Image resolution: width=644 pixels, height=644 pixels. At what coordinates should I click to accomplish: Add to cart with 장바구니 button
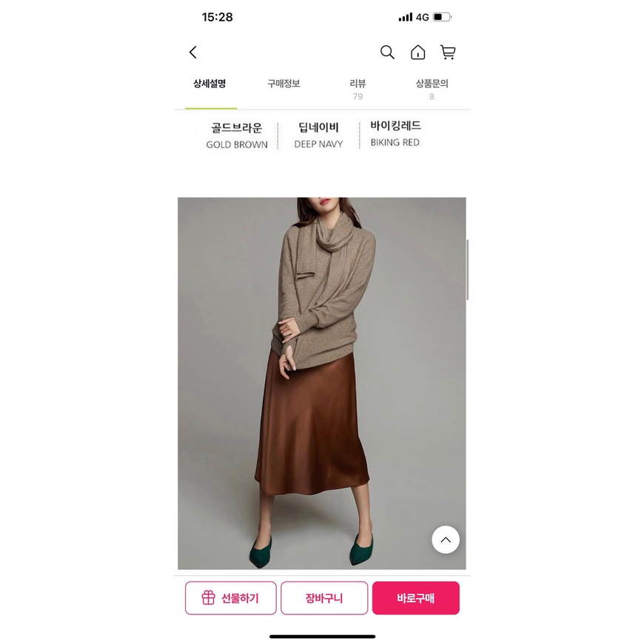pos(324,598)
